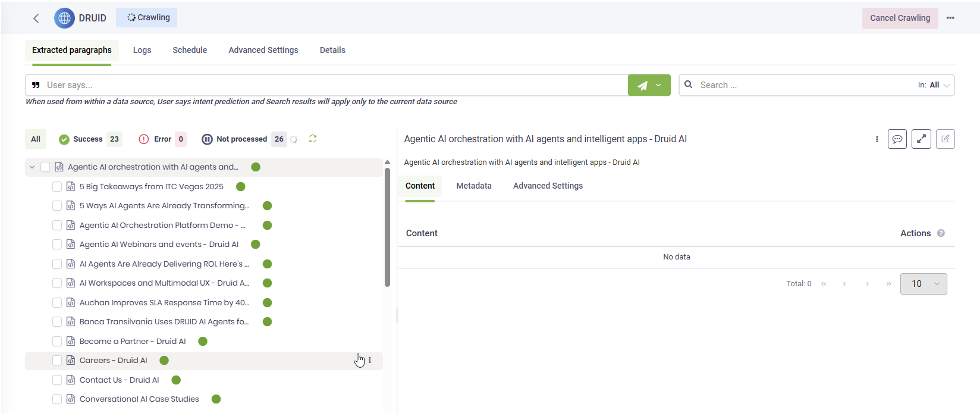Select the 5 Big Takeaways checkbox

click(57, 186)
